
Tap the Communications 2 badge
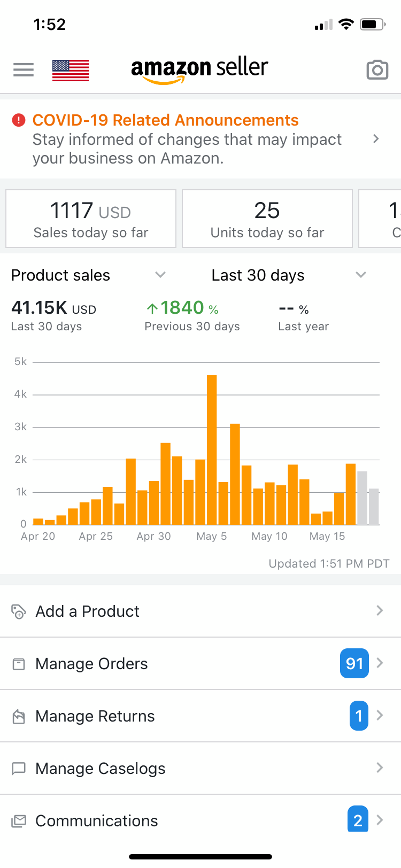pyautogui.click(x=358, y=819)
